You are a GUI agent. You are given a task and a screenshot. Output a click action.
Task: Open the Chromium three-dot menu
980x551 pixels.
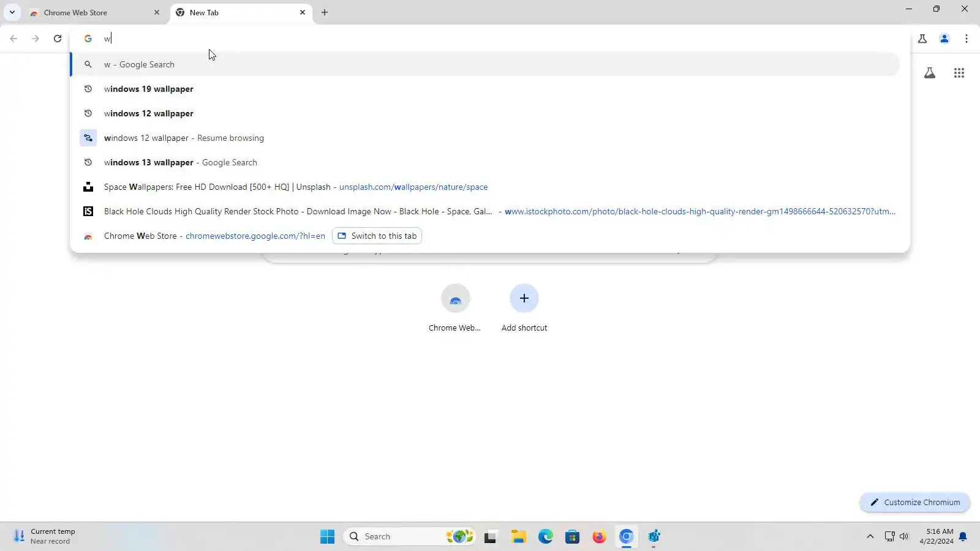[x=967, y=39]
